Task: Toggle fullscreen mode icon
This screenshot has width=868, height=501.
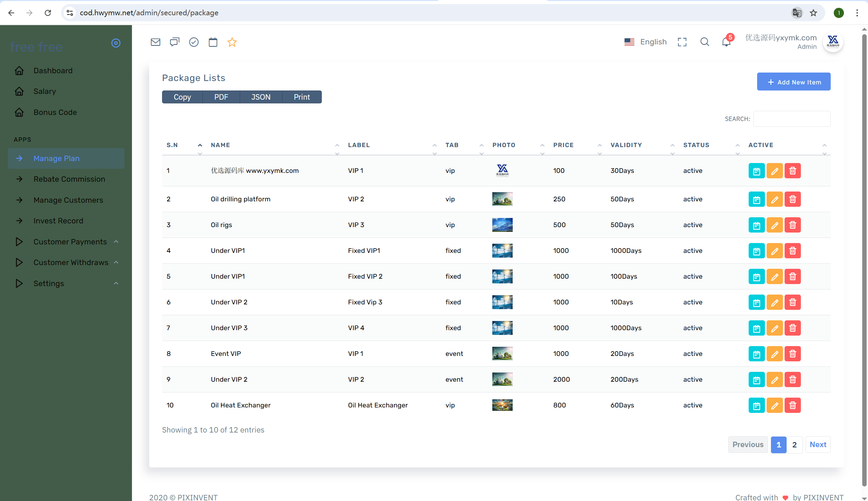Action: (682, 42)
